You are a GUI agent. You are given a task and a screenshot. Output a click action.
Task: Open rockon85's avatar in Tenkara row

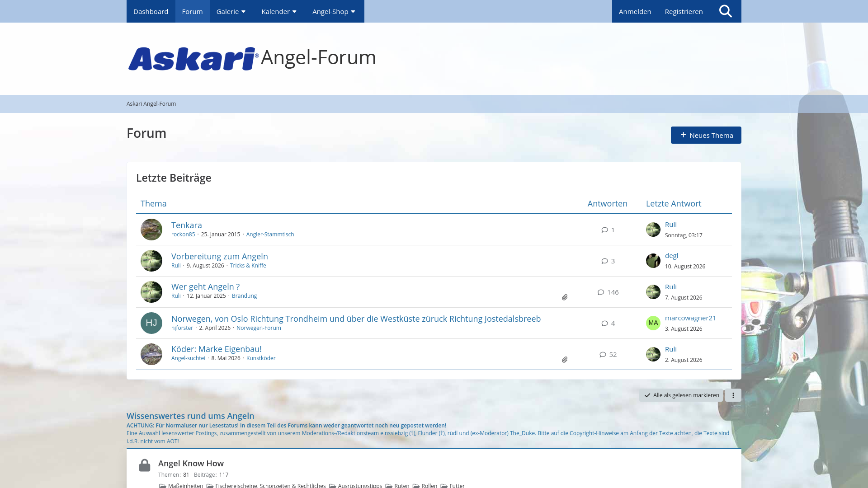[151, 230]
